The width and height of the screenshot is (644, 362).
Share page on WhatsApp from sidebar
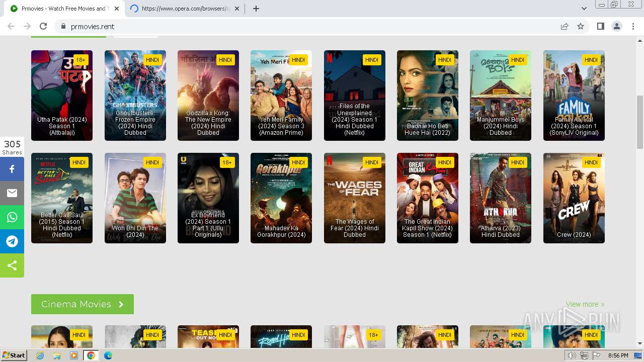click(12, 217)
